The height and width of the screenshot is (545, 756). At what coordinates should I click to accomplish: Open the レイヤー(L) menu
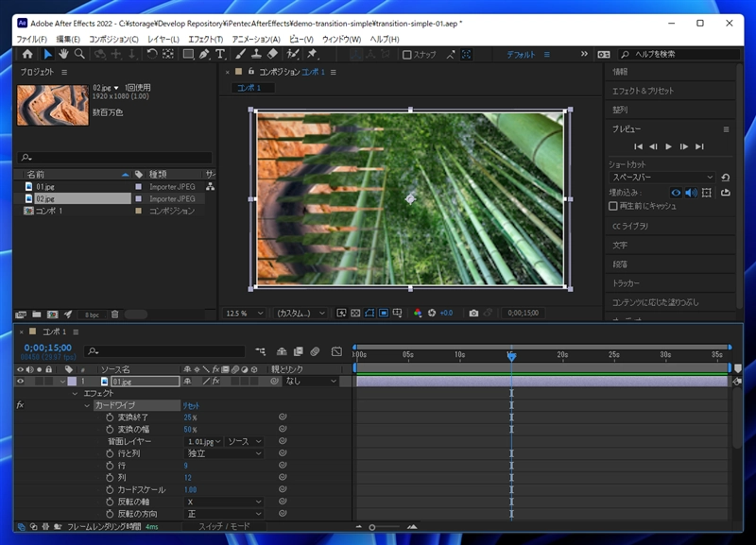[x=163, y=39]
